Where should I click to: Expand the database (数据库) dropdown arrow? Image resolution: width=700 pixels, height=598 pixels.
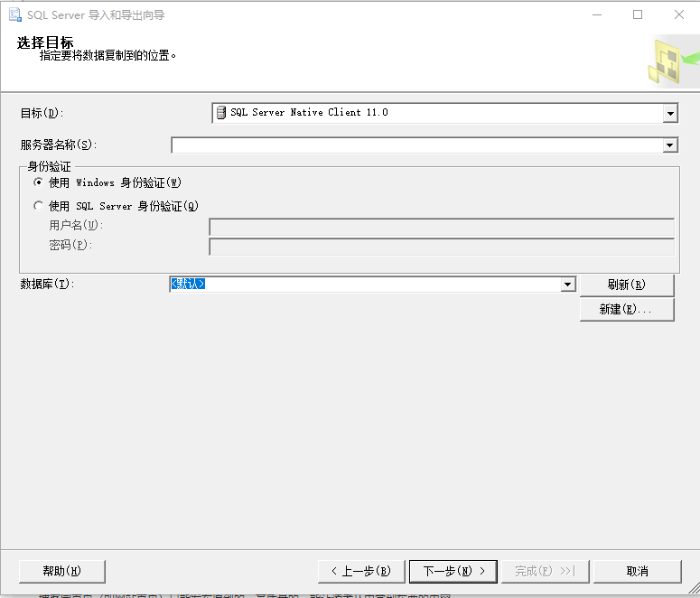click(x=567, y=285)
